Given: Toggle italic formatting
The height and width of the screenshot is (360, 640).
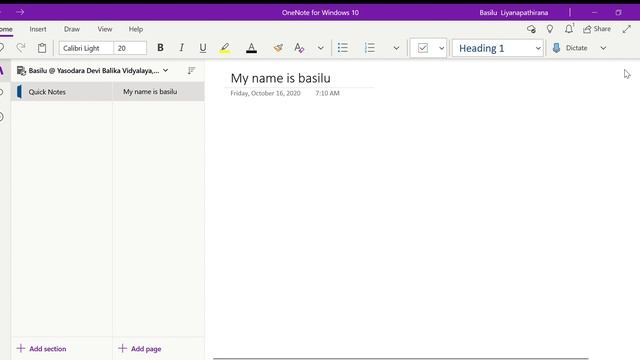Looking at the screenshot, I should [182, 48].
